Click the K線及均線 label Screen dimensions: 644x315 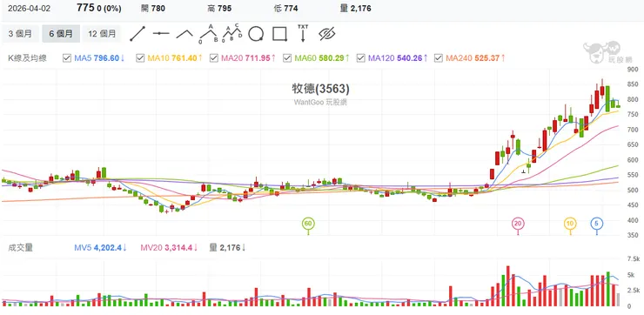(x=28, y=58)
